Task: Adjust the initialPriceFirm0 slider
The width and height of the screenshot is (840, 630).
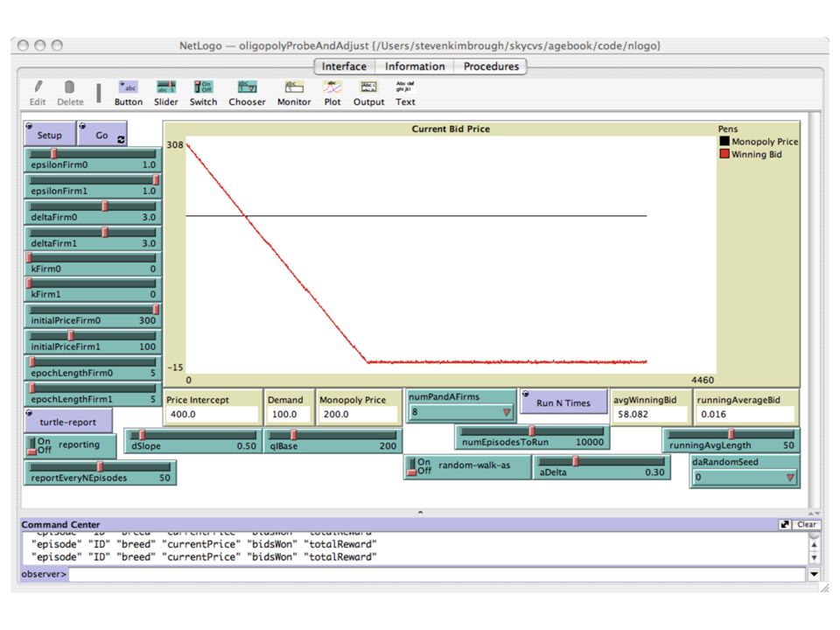Action: point(93,316)
